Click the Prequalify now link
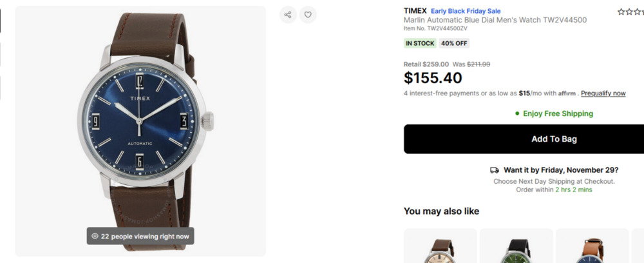 coord(603,93)
